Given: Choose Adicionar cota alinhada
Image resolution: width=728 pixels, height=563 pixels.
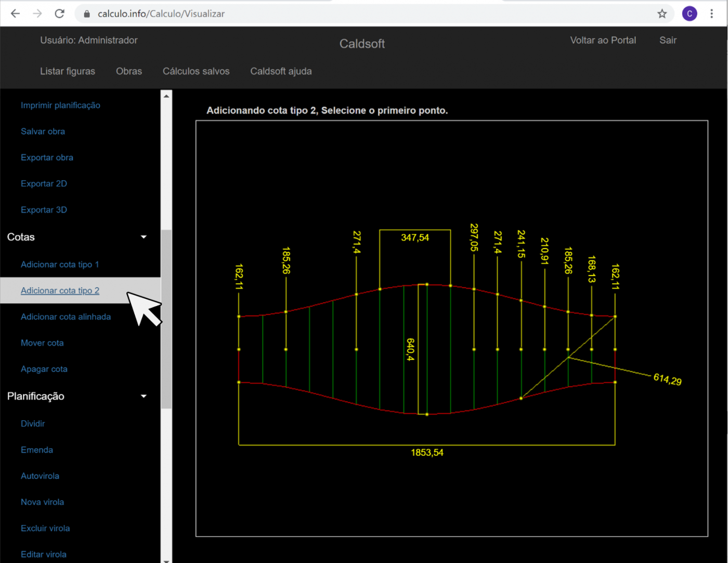Looking at the screenshot, I should (66, 317).
